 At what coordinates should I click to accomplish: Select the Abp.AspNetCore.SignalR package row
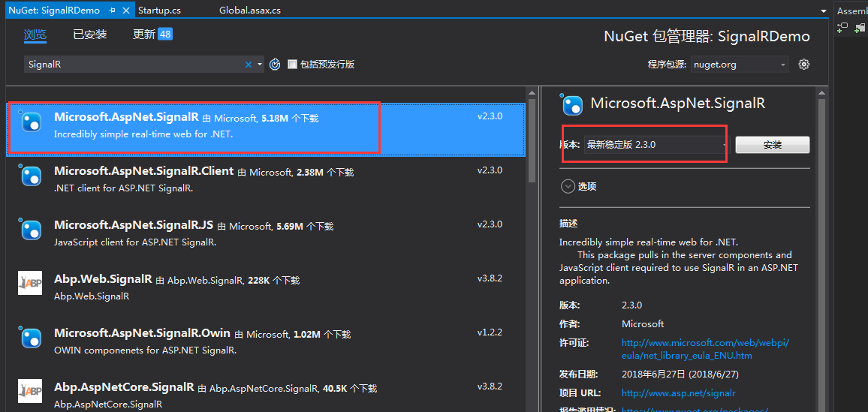point(266,392)
